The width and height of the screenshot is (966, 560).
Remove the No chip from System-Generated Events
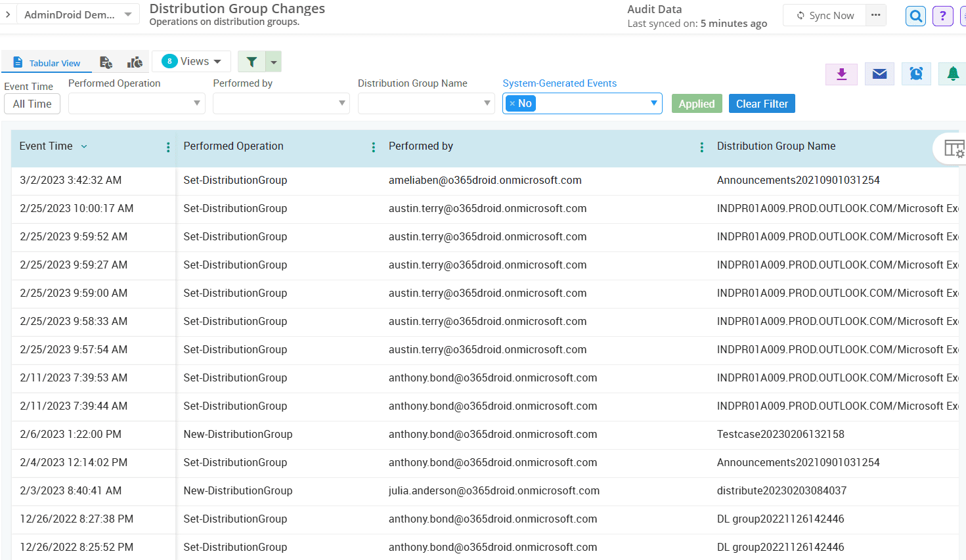click(x=512, y=103)
